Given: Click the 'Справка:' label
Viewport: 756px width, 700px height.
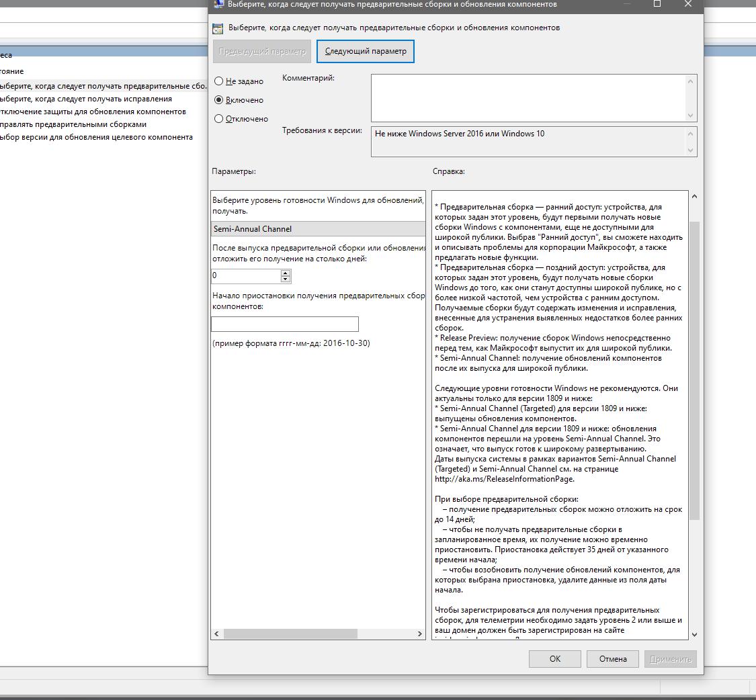Looking at the screenshot, I should tap(448, 171).
